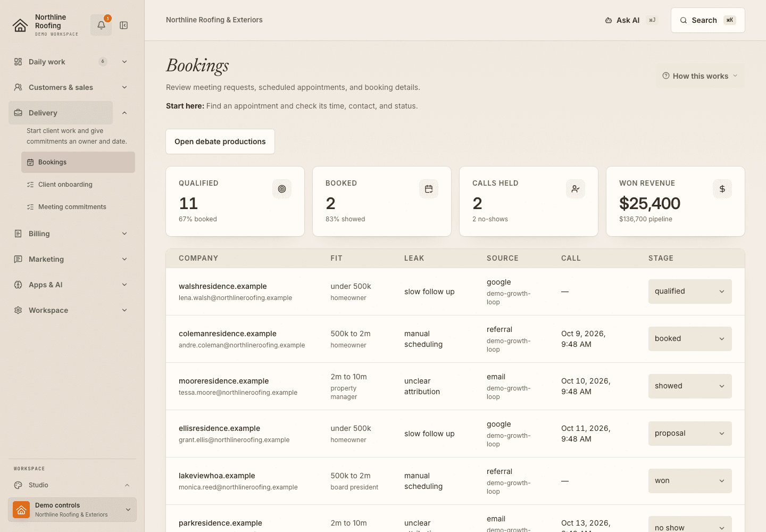The width and height of the screenshot is (766, 532).
Task: Collapse the Studio workspace chevron
Action: coord(127,485)
